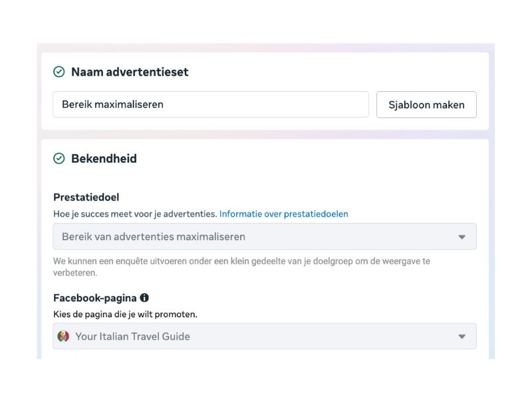Click the 'Kies de pagina die je wilt promoten' text
This screenshot has height=399, width=532.
[125, 314]
